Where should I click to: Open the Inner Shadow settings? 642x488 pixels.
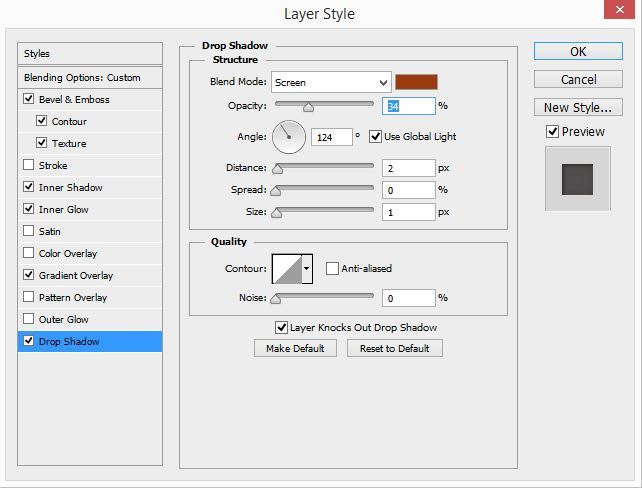tap(70, 188)
